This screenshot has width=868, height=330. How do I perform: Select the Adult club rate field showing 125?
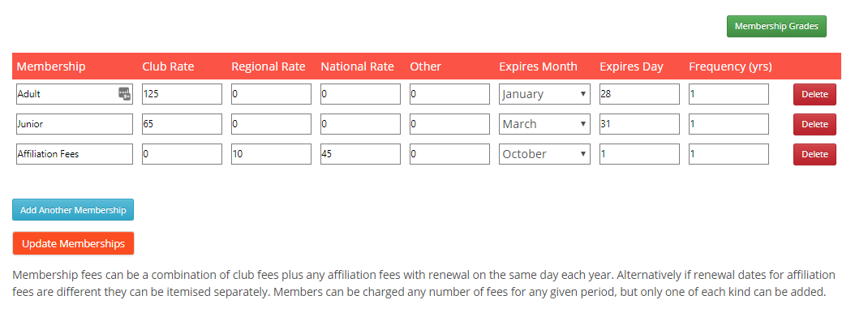pos(183,94)
